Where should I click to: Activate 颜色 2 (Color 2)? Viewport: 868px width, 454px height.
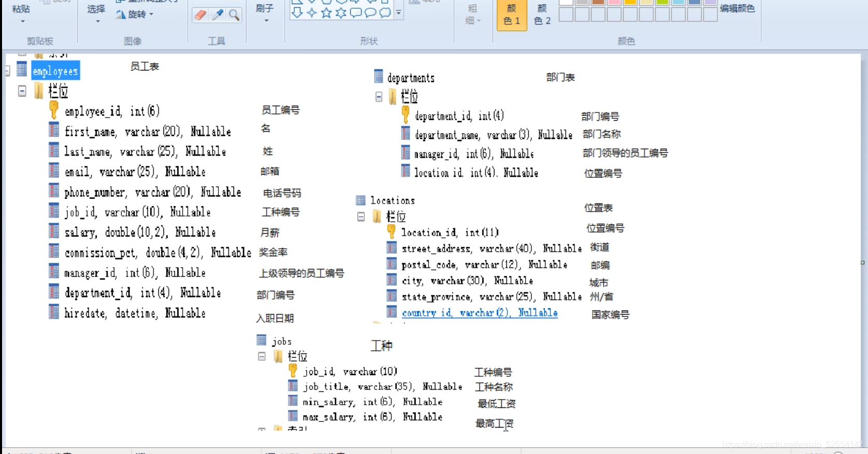pyautogui.click(x=542, y=15)
